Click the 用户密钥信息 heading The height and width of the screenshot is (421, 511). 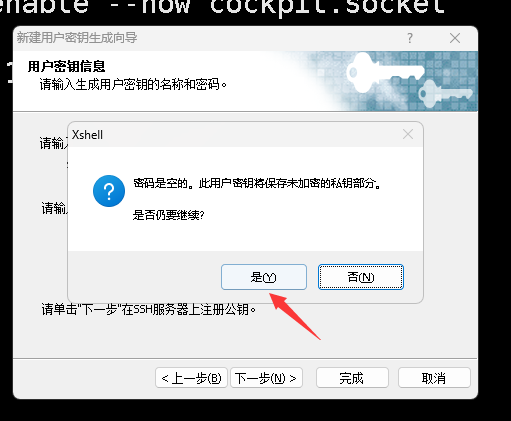coord(66,66)
